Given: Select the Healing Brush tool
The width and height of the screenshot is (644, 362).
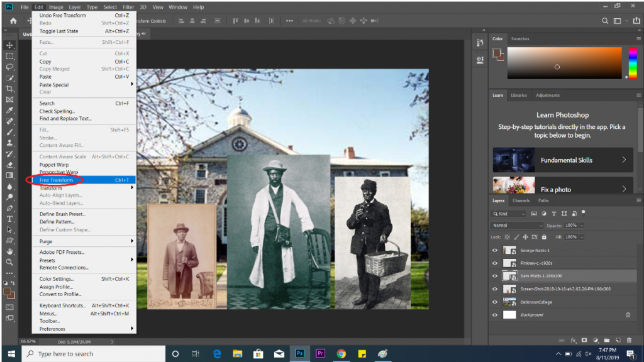Looking at the screenshot, I should pos(9,121).
